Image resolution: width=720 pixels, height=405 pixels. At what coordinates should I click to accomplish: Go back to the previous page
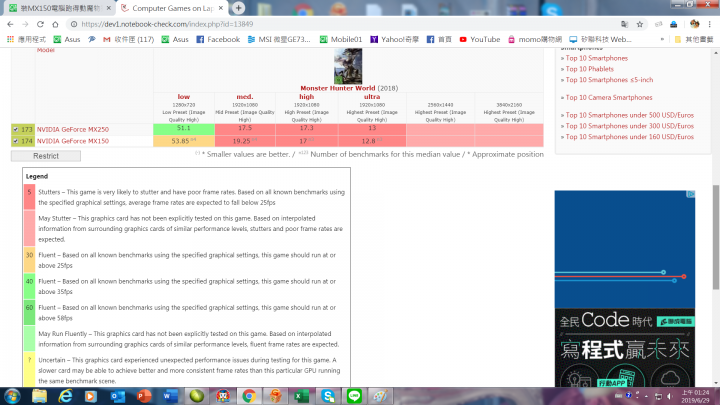coord(10,24)
